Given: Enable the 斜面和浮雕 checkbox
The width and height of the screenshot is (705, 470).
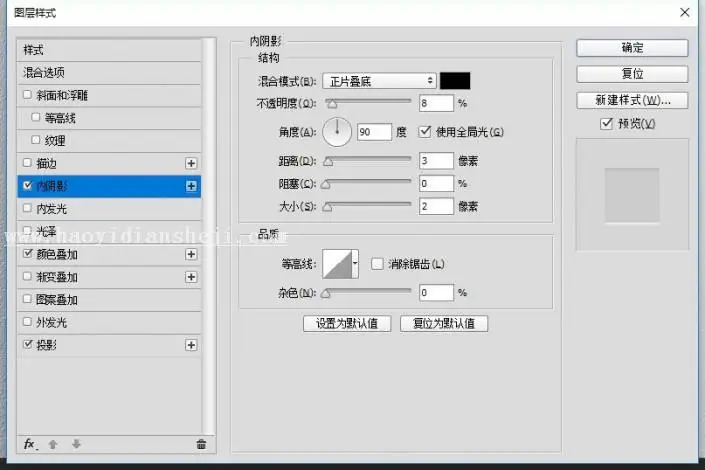Looking at the screenshot, I should coord(27,94).
